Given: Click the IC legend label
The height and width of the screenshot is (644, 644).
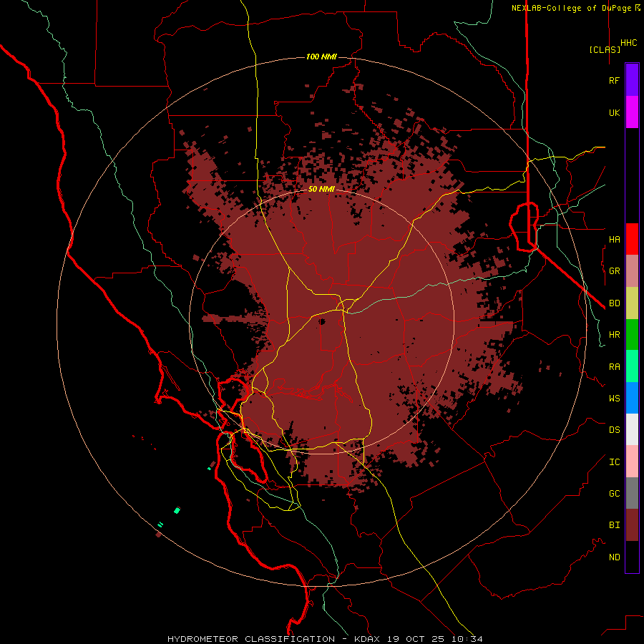Looking at the screenshot, I should point(615,462).
